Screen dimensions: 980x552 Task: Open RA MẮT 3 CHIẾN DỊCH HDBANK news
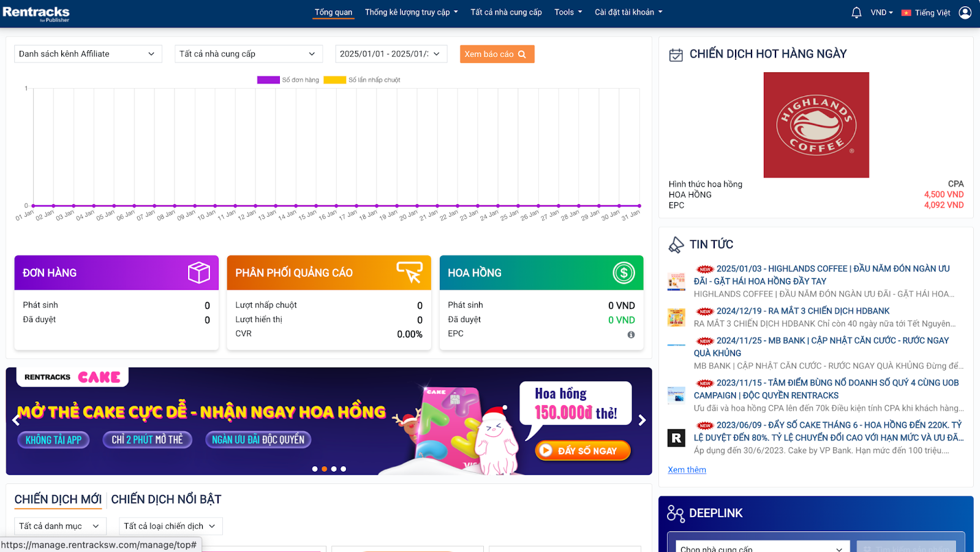click(803, 311)
